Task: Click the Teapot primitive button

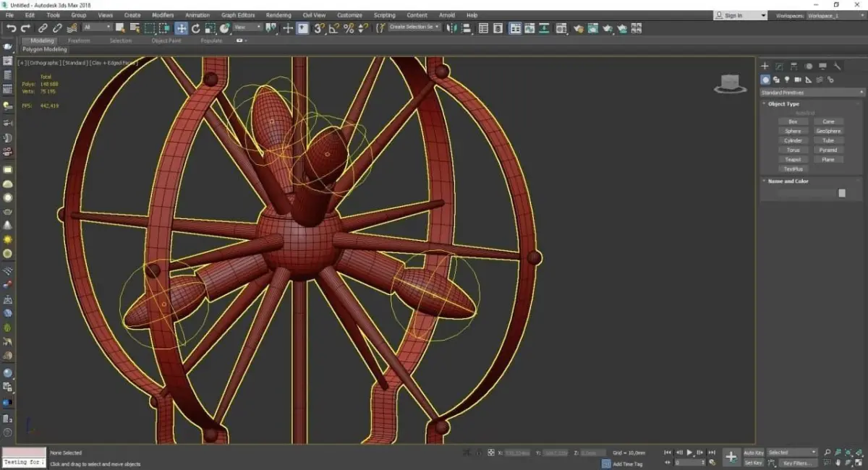Action: click(x=793, y=159)
